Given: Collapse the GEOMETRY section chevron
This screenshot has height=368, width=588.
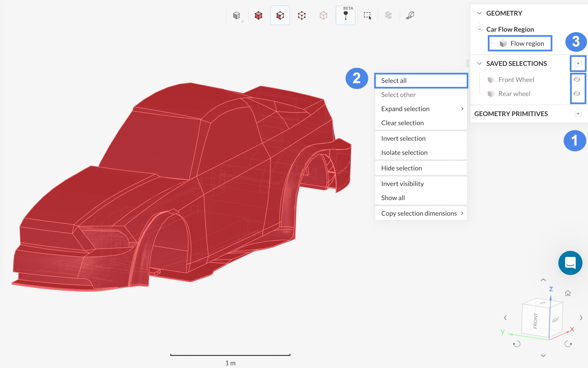Looking at the screenshot, I should 479,13.
